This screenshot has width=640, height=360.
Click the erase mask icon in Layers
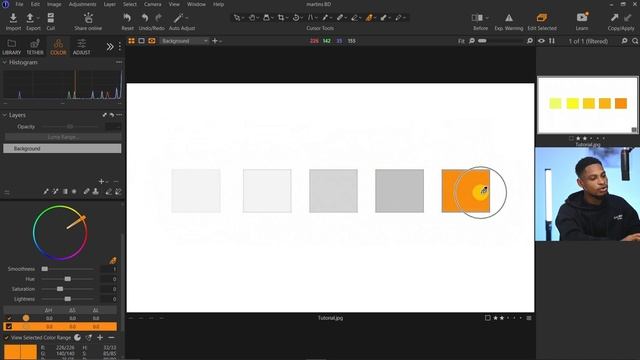pos(109,191)
